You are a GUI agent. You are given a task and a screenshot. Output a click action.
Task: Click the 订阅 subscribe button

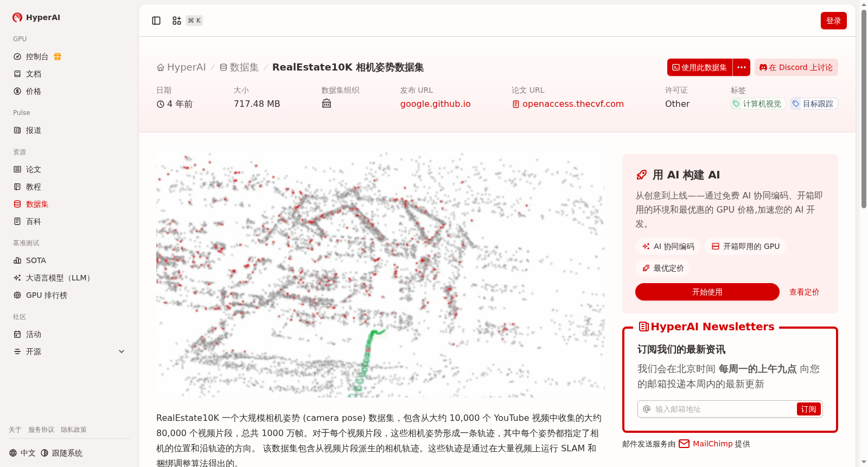tap(808, 409)
